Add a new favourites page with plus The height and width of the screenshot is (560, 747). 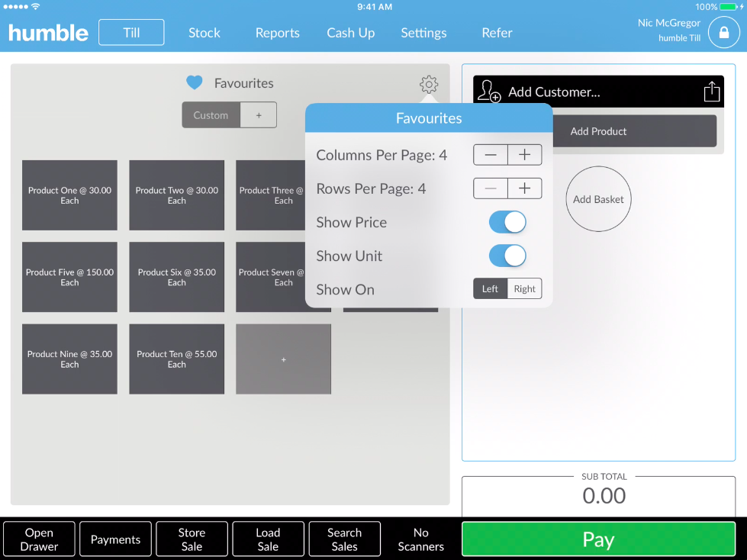(259, 115)
